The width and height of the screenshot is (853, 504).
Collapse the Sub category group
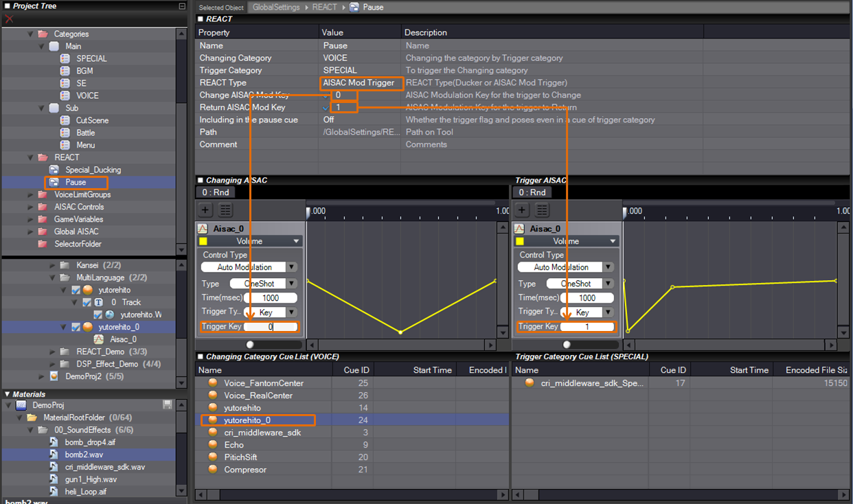41,108
